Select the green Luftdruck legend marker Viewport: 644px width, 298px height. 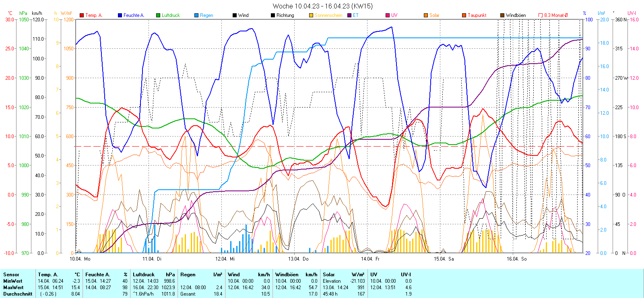pos(158,15)
